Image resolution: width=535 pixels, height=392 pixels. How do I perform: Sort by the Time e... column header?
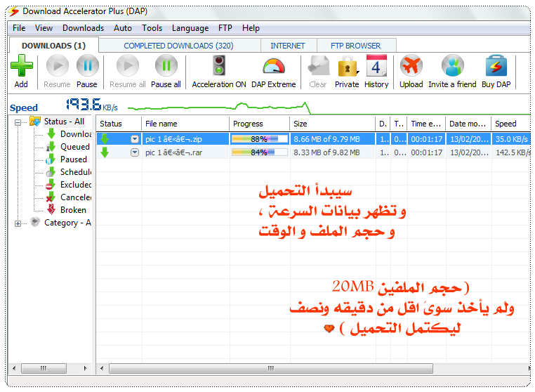tap(426, 124)
